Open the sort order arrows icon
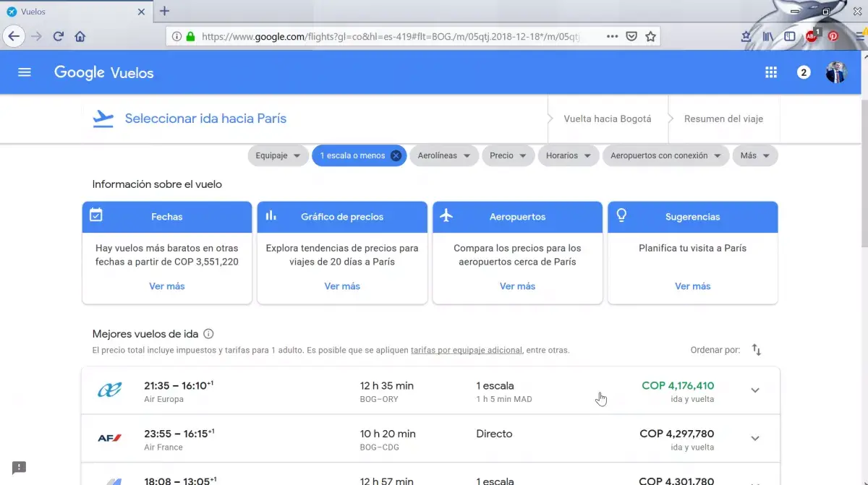 pyautogui.click(x=757, y=350)
